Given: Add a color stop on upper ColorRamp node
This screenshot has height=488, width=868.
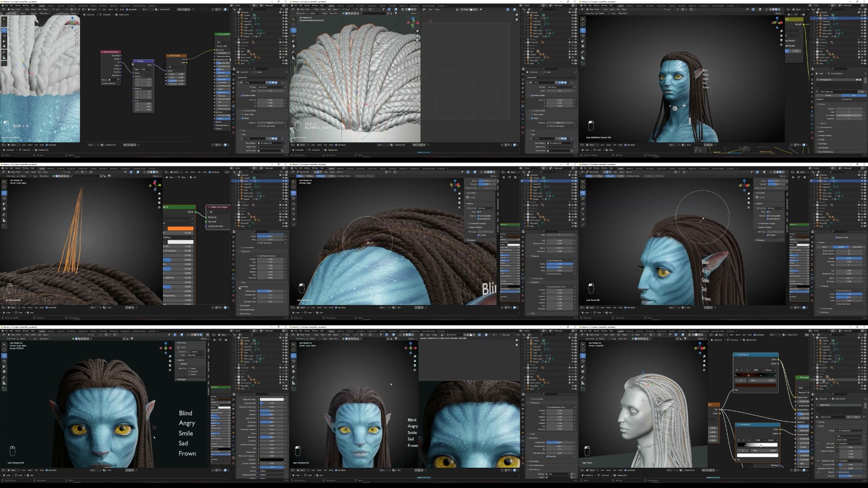Looking at the screenshot, I should click(x=737, y=370).
